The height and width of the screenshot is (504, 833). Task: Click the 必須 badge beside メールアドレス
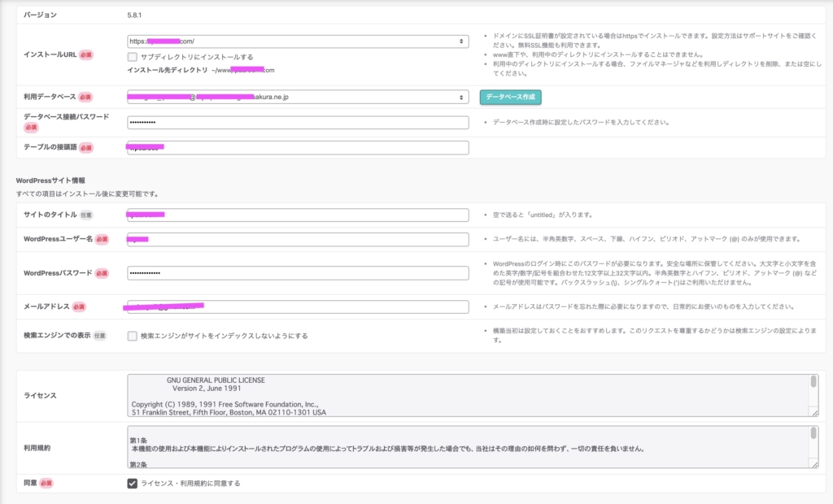[x=78, y=306]
